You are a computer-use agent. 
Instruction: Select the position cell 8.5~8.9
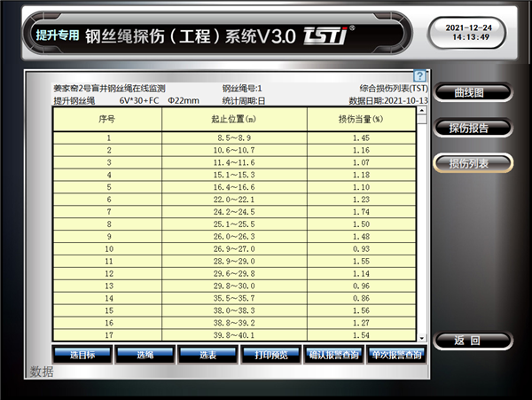(x=234, y=138)
